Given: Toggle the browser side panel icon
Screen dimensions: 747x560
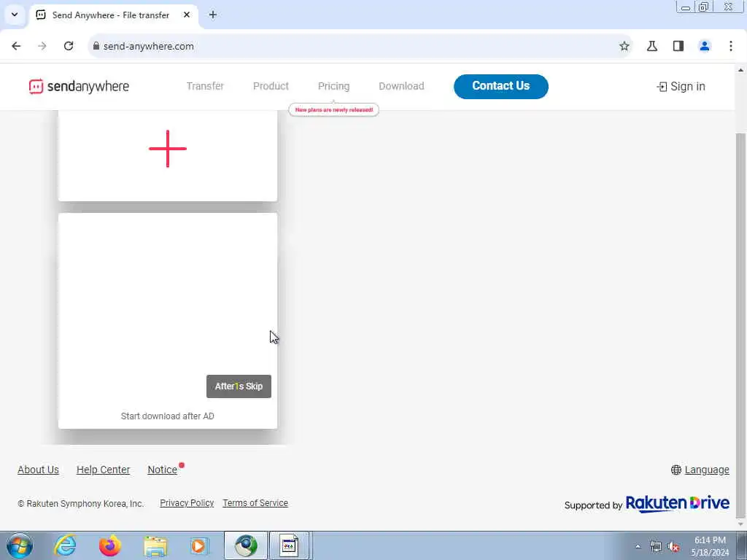Looking at the screenshot, I should coord(678,46).
